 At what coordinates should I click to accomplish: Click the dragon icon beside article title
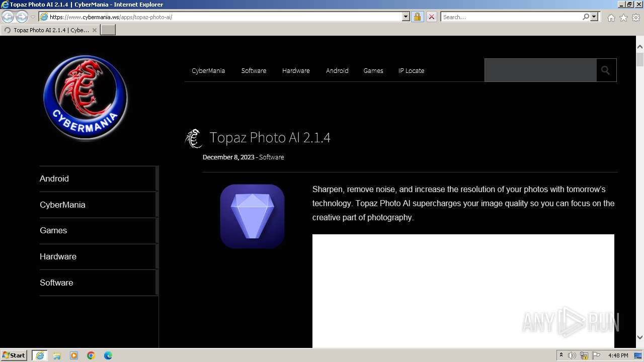194,138
